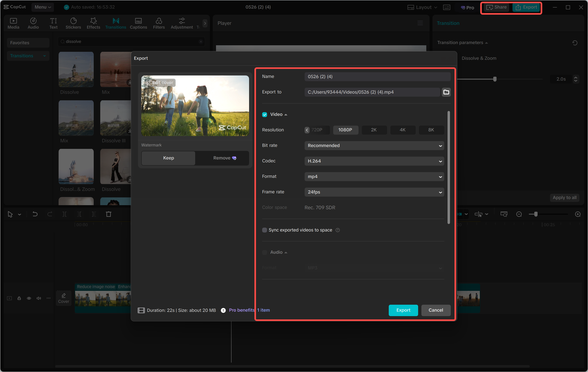Click the Pro benefits link
Viewport: 588px width, 372px height.
coord(242,310)
